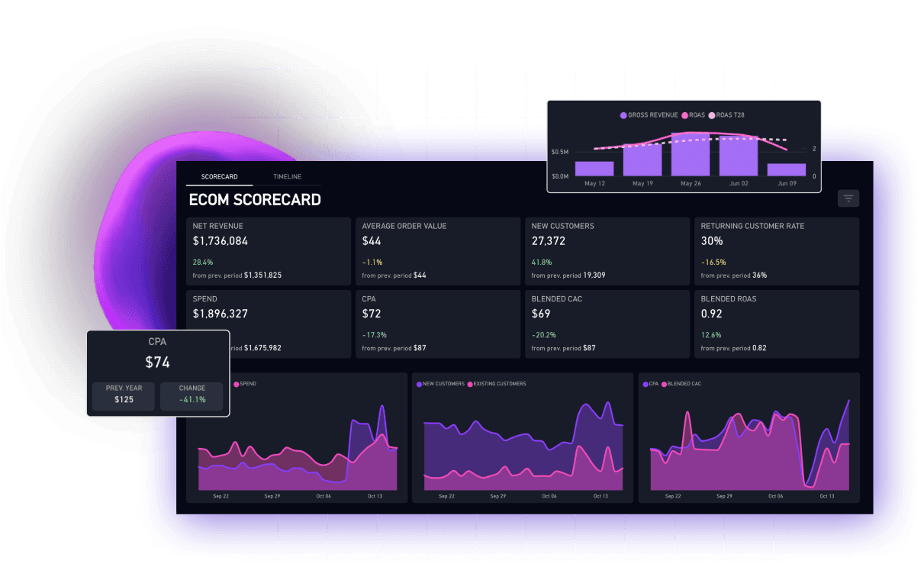924x567 pixels.
Task: Select the SCORECARD tab
Action: pos(219,176)
